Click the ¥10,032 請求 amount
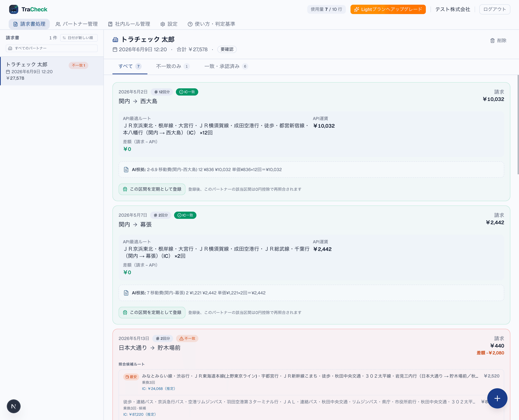The width and height of the screenshot is (519, 420). [493, 99]
